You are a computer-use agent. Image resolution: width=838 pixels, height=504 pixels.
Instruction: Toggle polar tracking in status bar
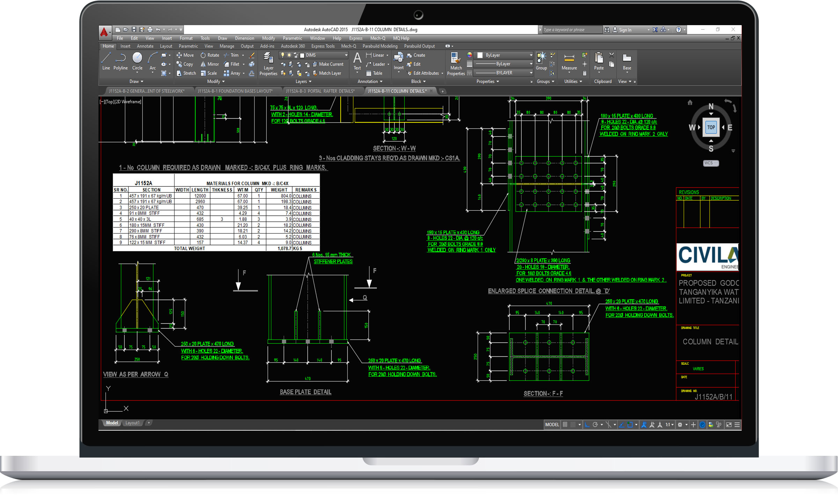click(x=595, y=425)
